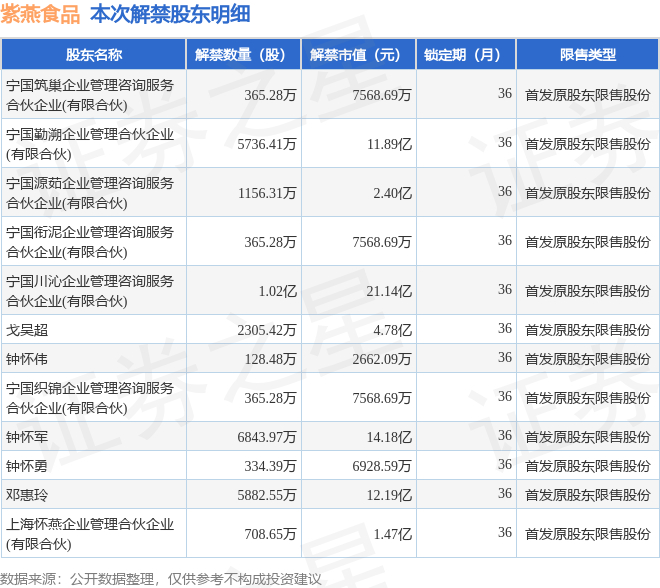
Task: Click the 限售类型 column header
Action: pyautogui.click(x=588, y=54)
